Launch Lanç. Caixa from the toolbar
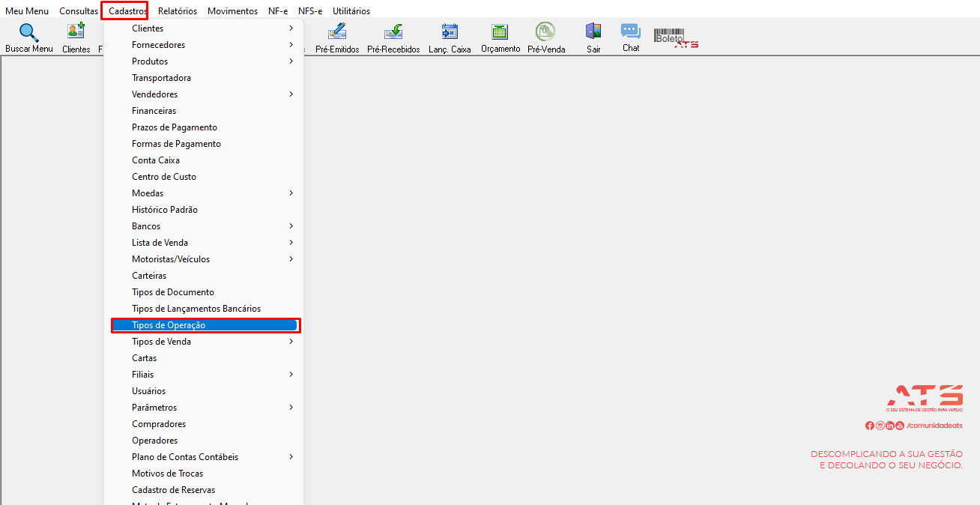Screen dimensions: 980x505 coord(450,31)
